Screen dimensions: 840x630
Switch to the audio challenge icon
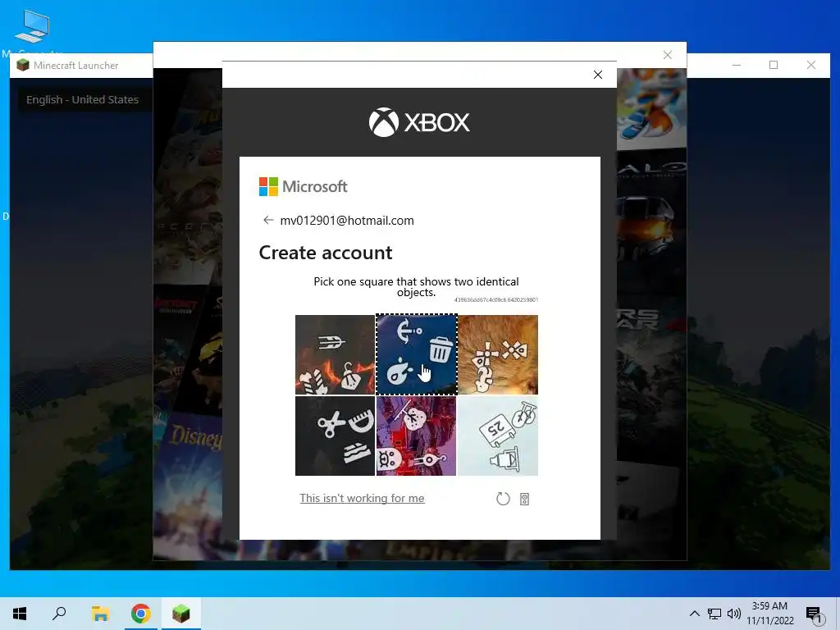coord(524,500)
